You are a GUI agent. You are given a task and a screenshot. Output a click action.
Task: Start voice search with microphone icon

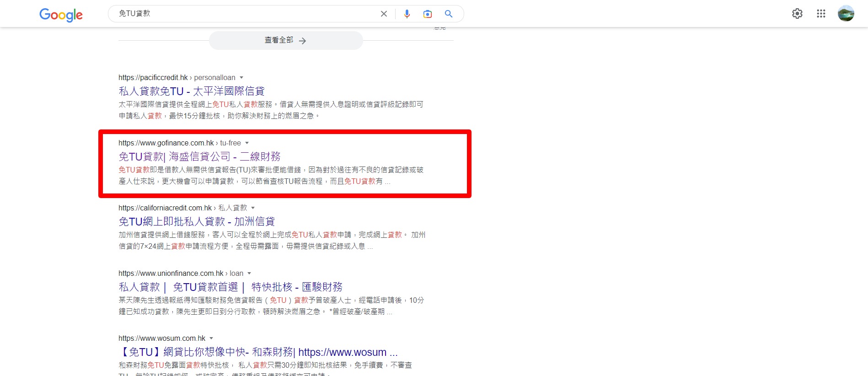tap(407, 14)
